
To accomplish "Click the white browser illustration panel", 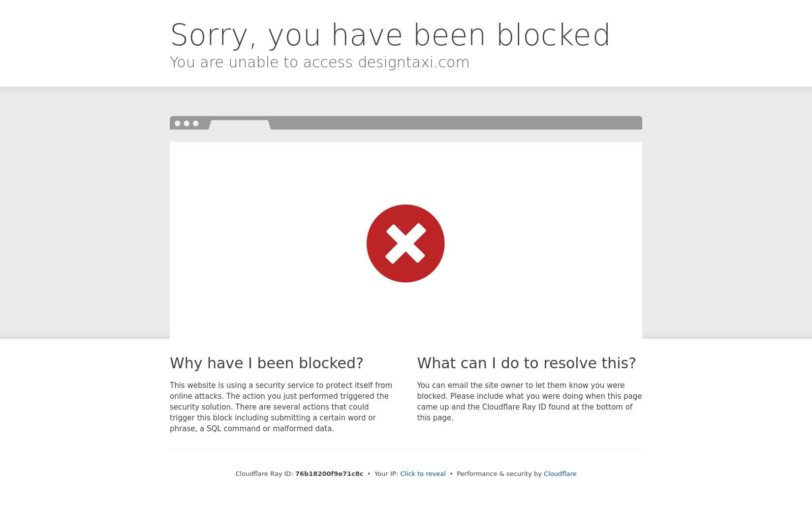I will coord(406,240).
